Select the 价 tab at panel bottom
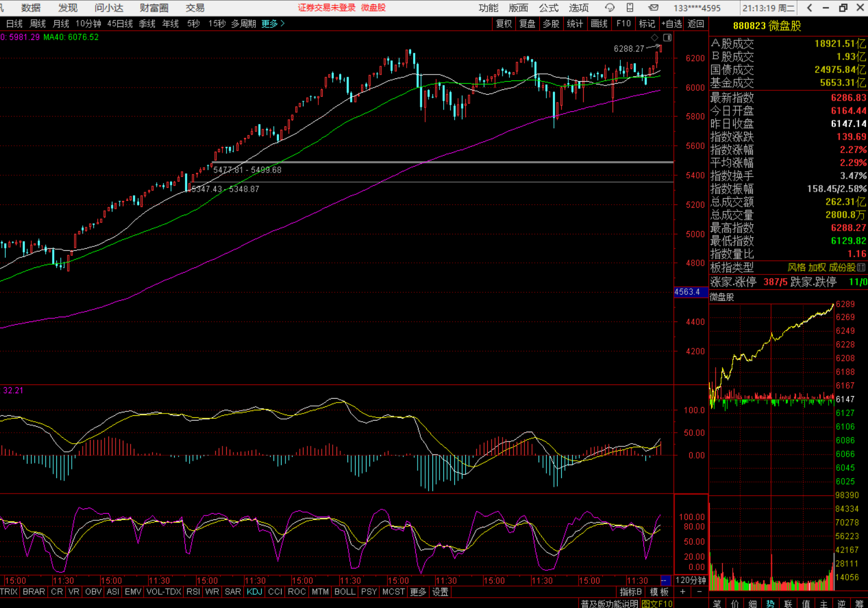868x608 pixels. 735,603
